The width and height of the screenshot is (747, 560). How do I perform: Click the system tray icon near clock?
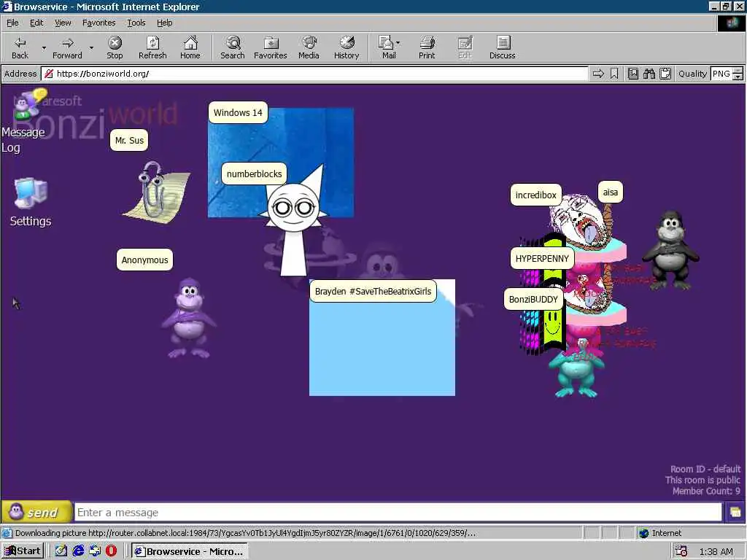point(681,551)
